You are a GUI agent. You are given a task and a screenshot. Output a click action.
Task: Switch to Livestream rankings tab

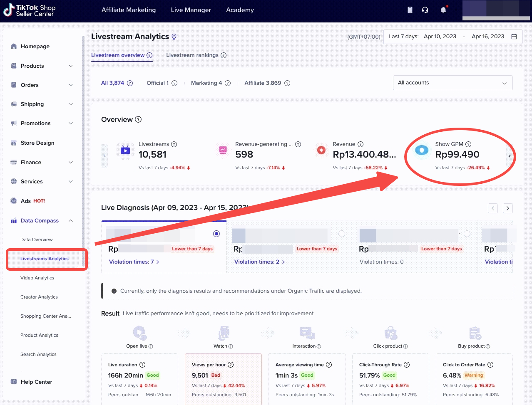coord(192,55)
